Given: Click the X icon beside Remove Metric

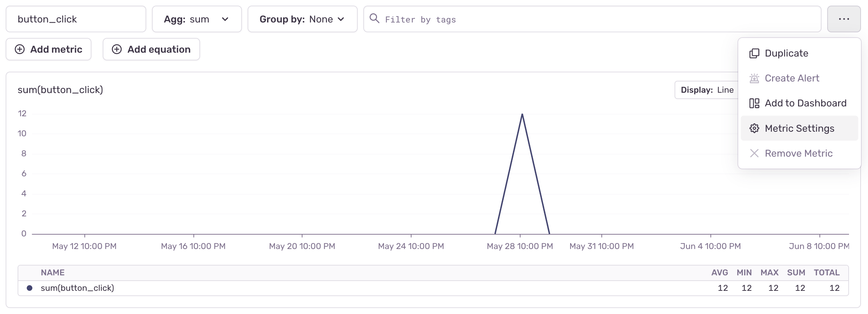Looking at the screenshot, I should click(754, 153).
